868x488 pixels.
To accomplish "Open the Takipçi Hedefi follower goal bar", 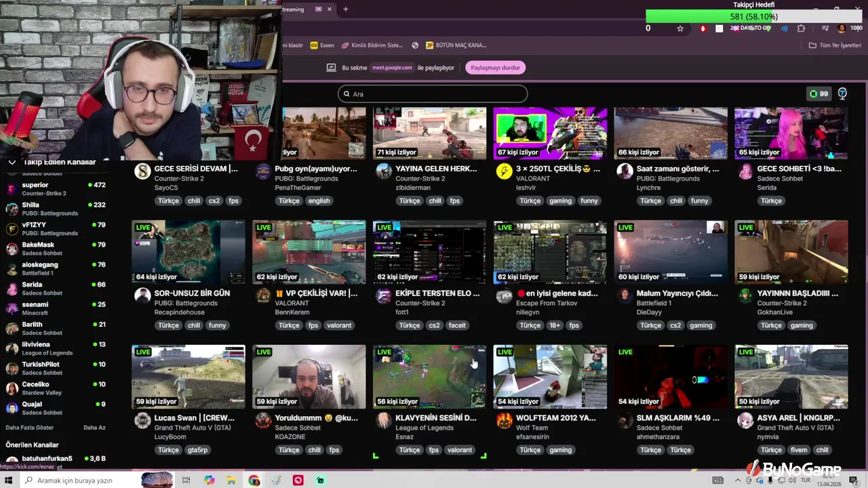I will pos(753,16).
